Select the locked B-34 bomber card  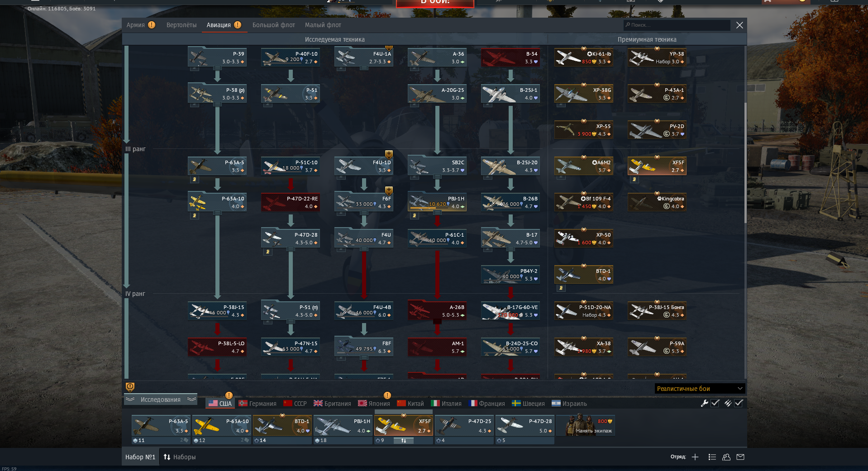point(510,57)
